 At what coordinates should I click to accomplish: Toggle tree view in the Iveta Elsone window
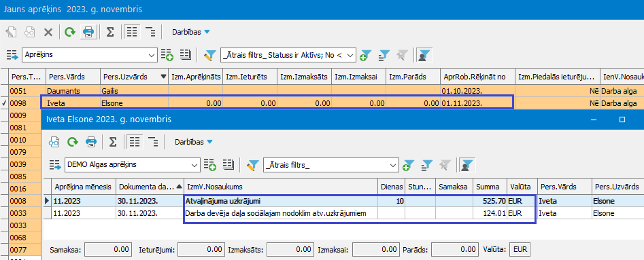154,142
